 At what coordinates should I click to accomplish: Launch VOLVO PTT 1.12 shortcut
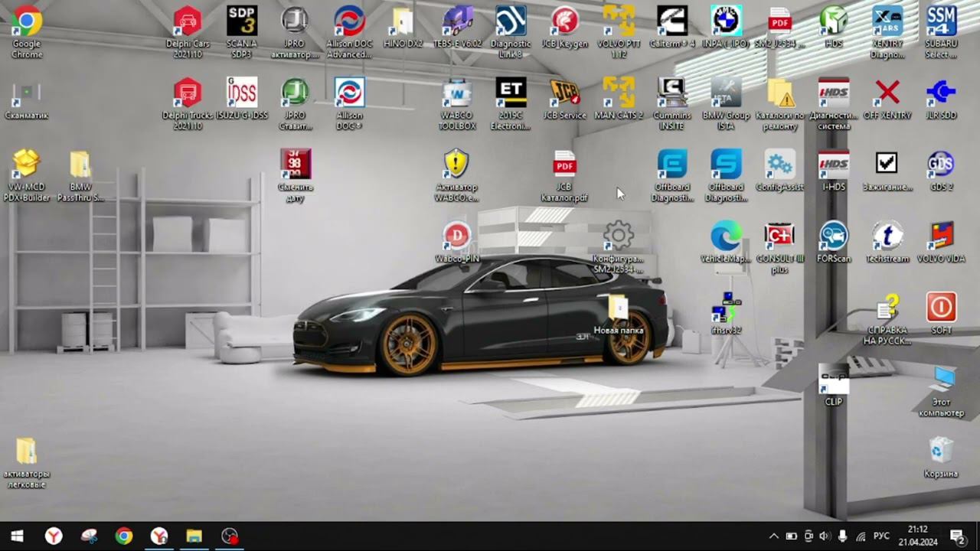[x=619, y=32]
